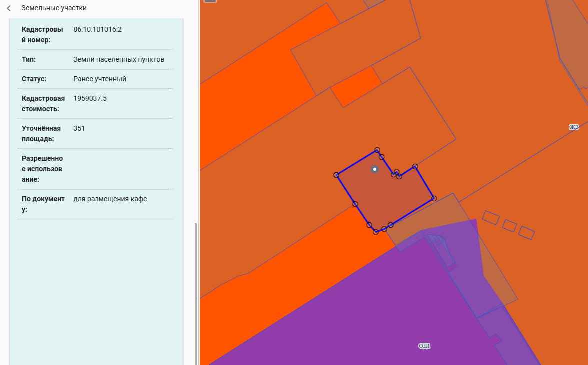
Task: Select the bottommost vertex of the highlighted parcel
Action: [x=376, y=232]
